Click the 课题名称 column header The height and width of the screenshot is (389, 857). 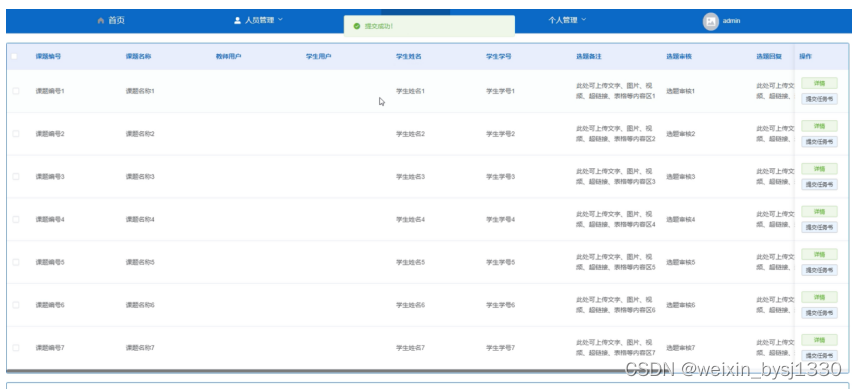[x=138, y=56]
